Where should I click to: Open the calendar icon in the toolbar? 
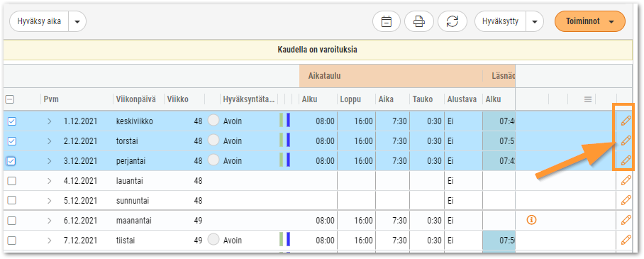tap(387, 21)
